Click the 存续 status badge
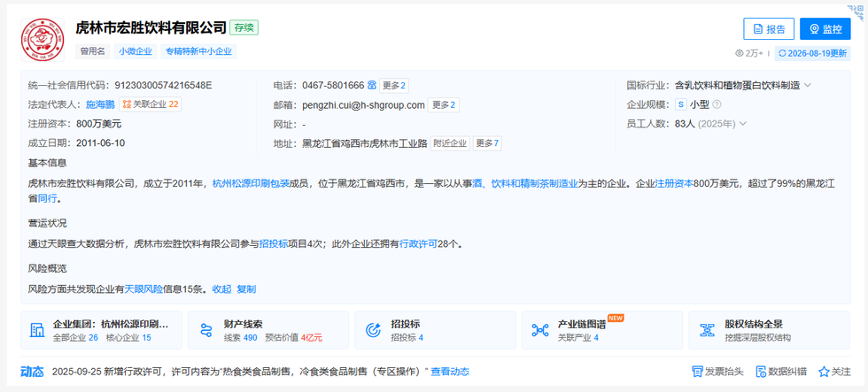 click(x=244, y=27)
